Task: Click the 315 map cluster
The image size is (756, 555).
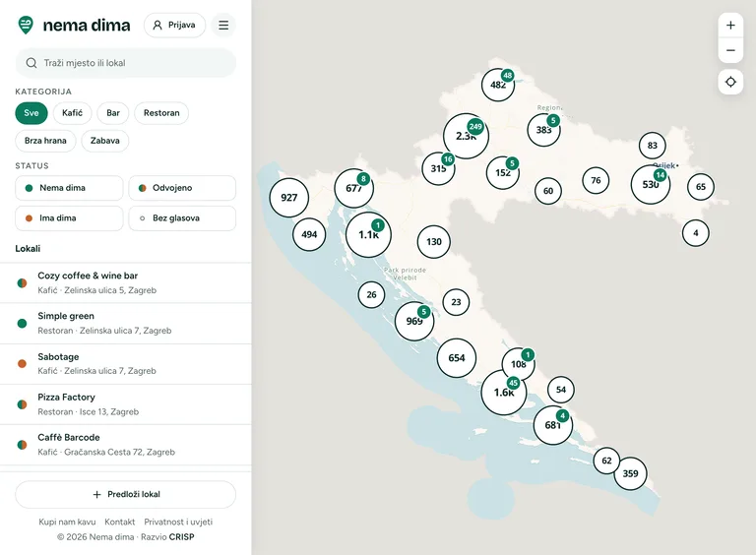Action: click(x=438, y=168)
